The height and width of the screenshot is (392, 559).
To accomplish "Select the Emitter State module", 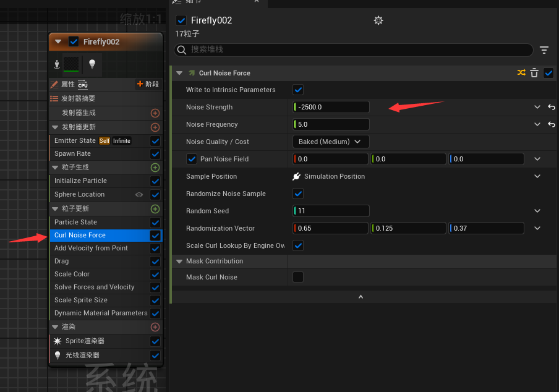I will (106, 141).
